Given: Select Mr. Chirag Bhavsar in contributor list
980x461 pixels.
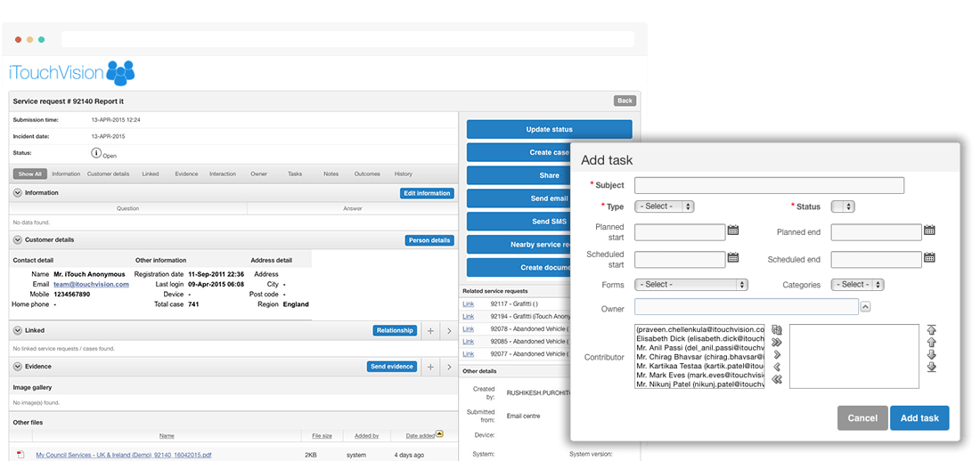Looking at the screenshot, I should coord(699,357).
